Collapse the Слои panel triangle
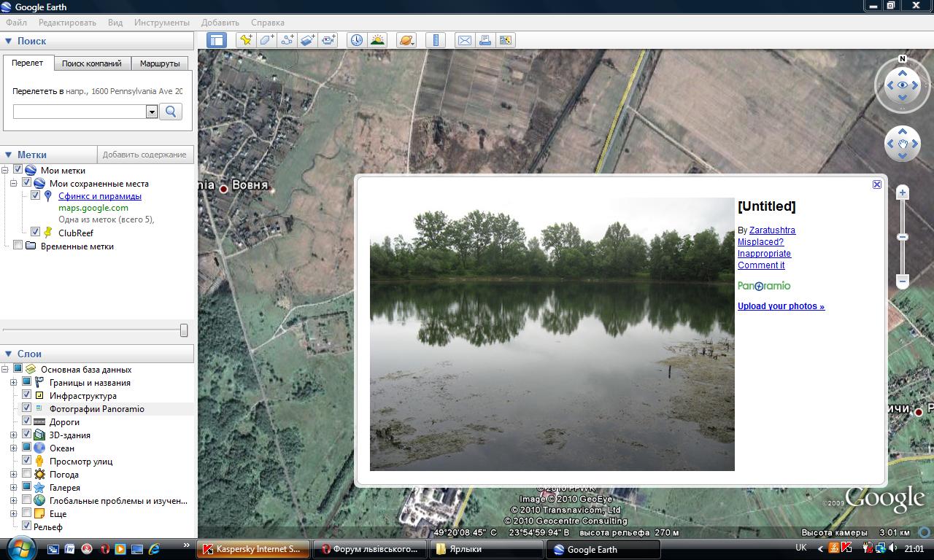 (9, 354)
